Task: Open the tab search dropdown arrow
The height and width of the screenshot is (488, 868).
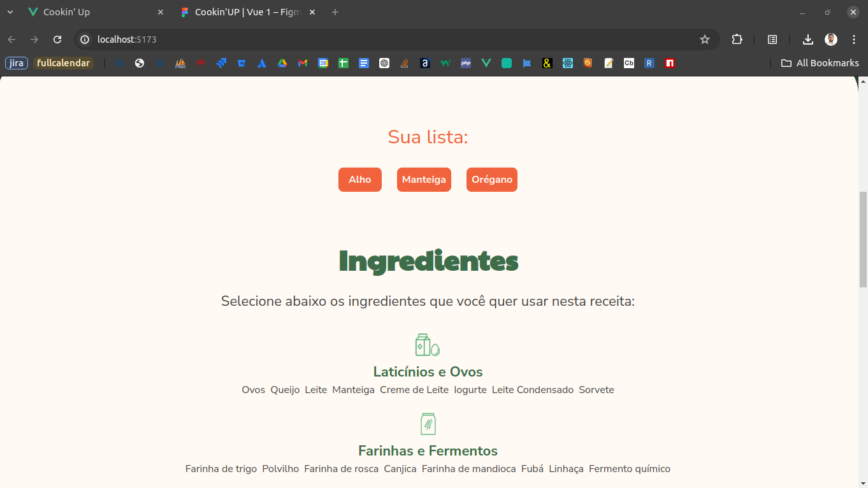Action: pos(10,12)
